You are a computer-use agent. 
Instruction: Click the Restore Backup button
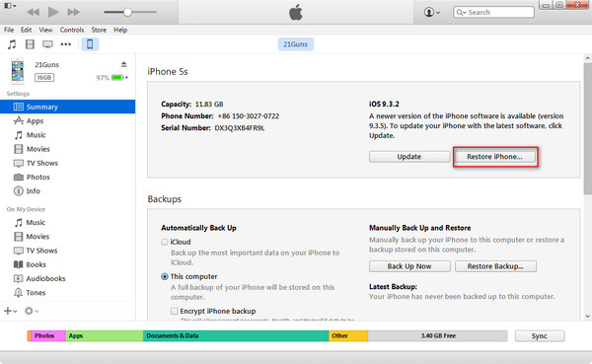pyautogui.click(x=495, y=266)
